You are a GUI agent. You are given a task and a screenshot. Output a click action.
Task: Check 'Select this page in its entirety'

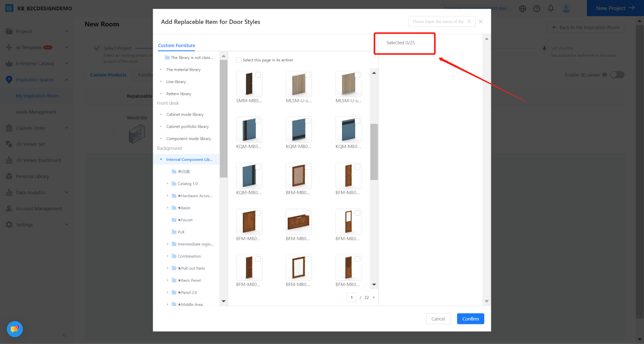239,60
